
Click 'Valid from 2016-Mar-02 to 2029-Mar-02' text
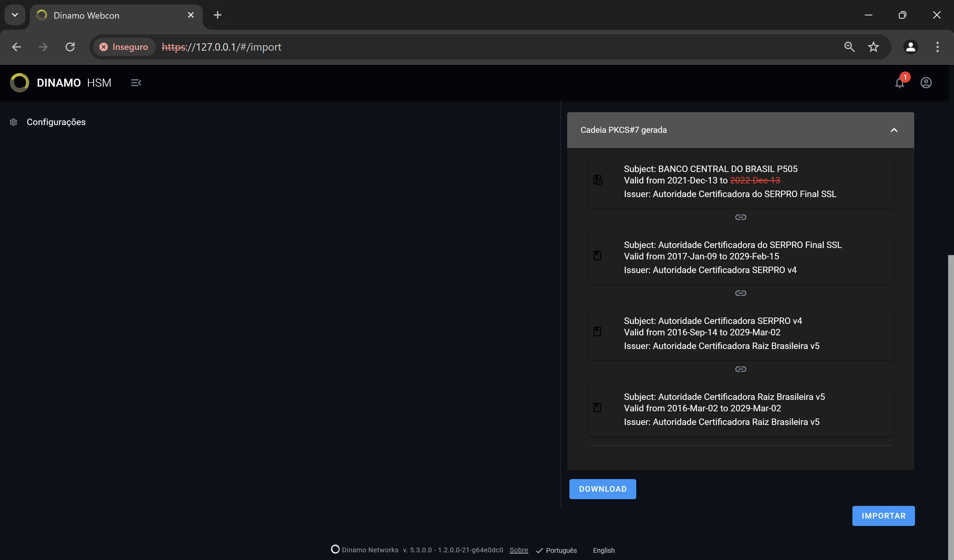point(703,408)
